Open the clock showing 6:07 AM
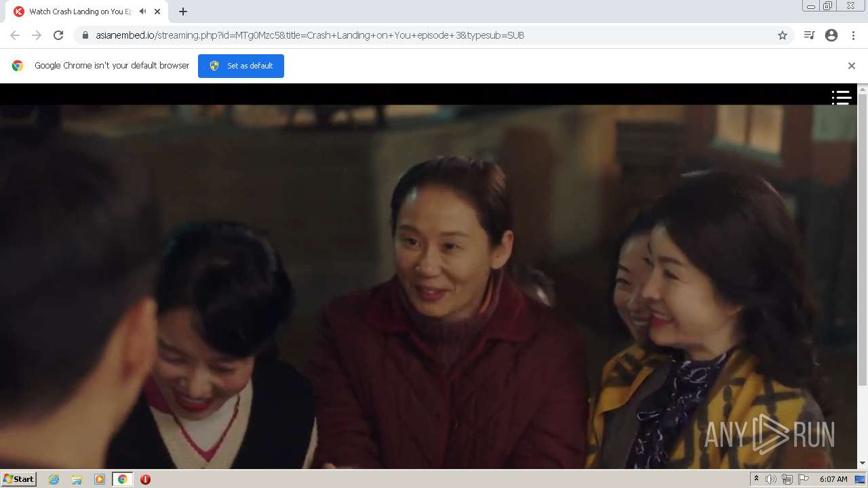The image size is (868, 488). click(833, 479)
